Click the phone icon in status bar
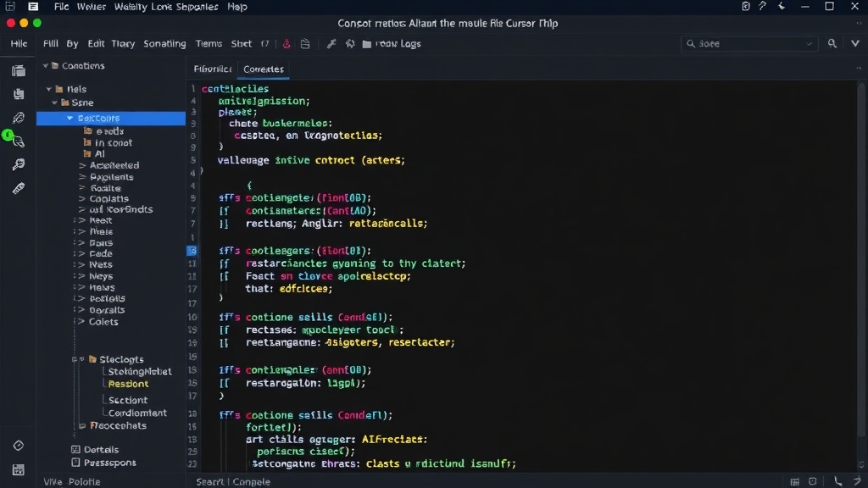 coord(838,482)
